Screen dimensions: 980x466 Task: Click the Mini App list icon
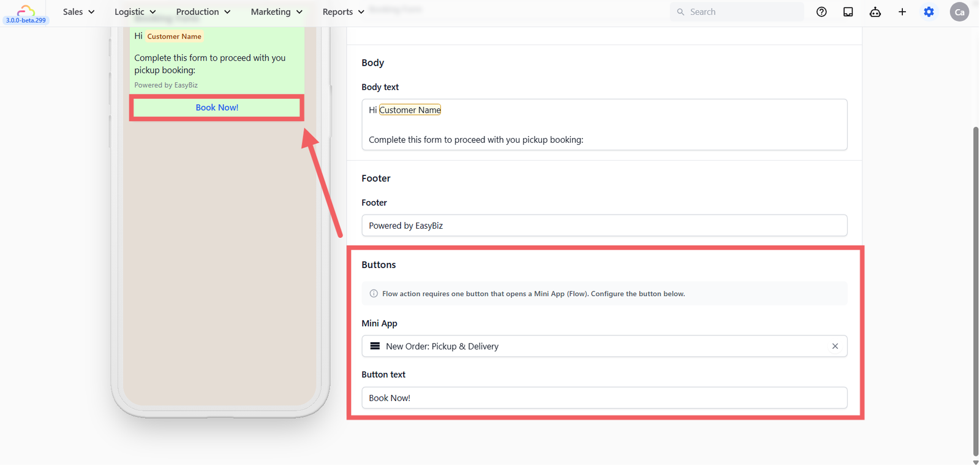(x=375, y=346)
